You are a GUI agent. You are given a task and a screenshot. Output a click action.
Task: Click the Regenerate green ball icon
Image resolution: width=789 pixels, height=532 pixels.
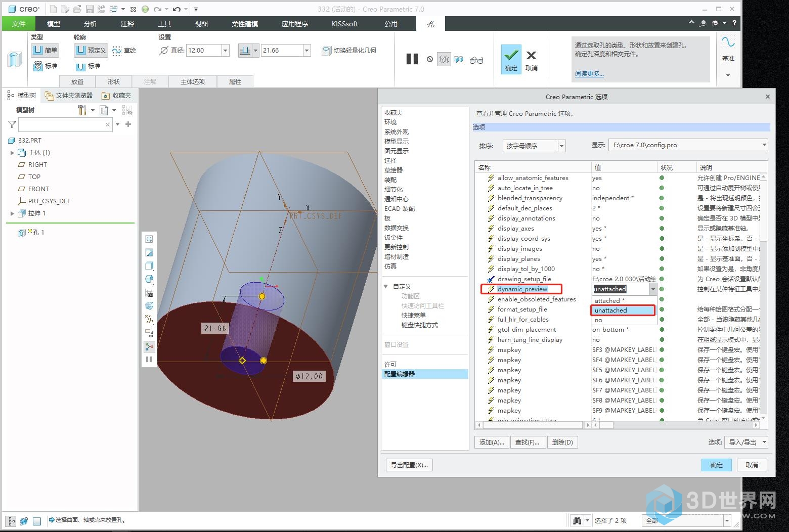[x=145, y=9]
